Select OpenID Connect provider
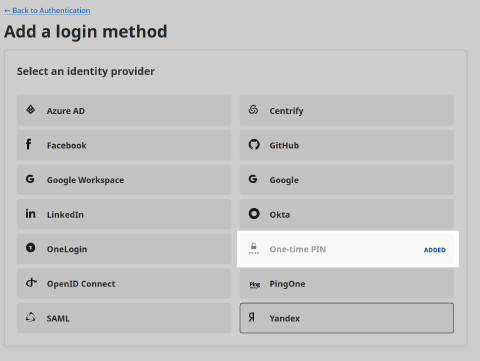The width and height of the screenshot is (480, 361). (x=124, y=284)
